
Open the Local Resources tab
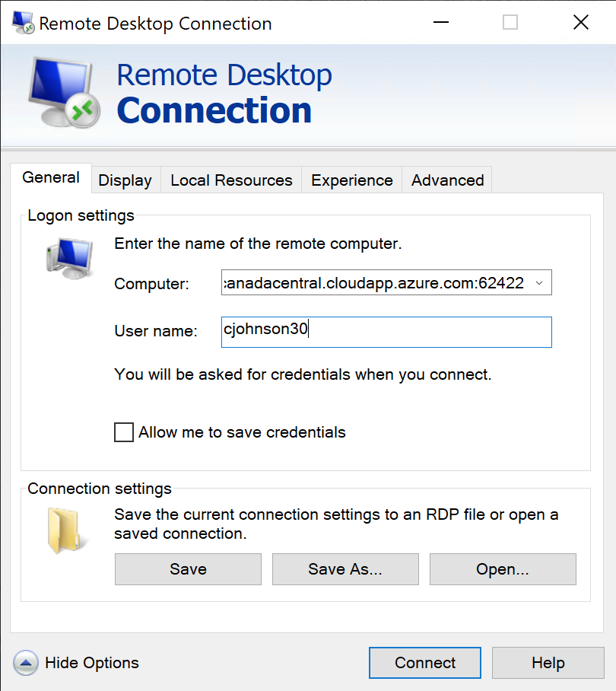pyautogui.click(x=230, y=180)
